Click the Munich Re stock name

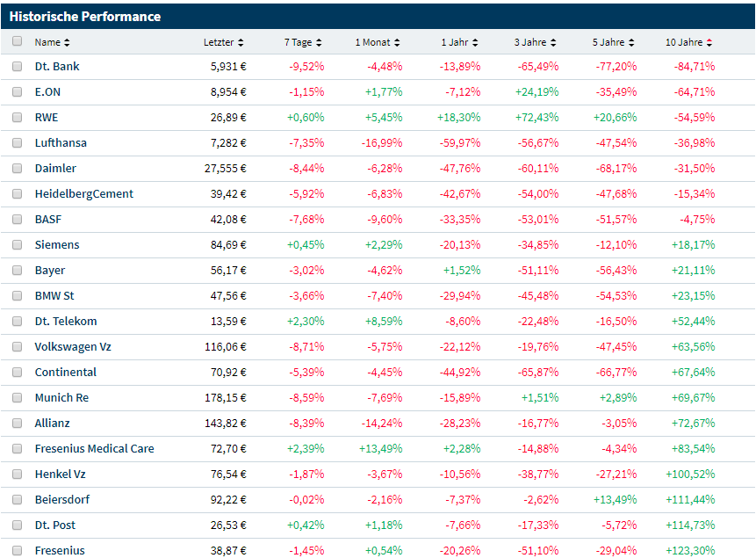click(x=61, y=397)
